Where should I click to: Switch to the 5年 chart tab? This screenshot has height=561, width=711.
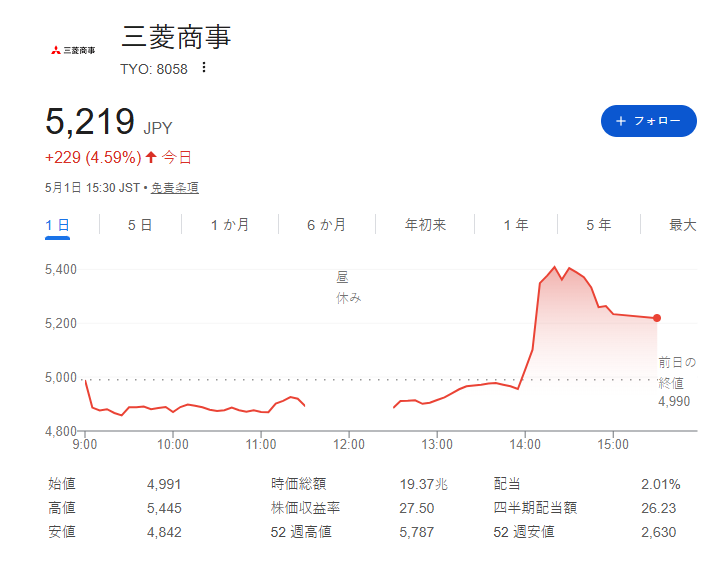(x=599, y=224)
